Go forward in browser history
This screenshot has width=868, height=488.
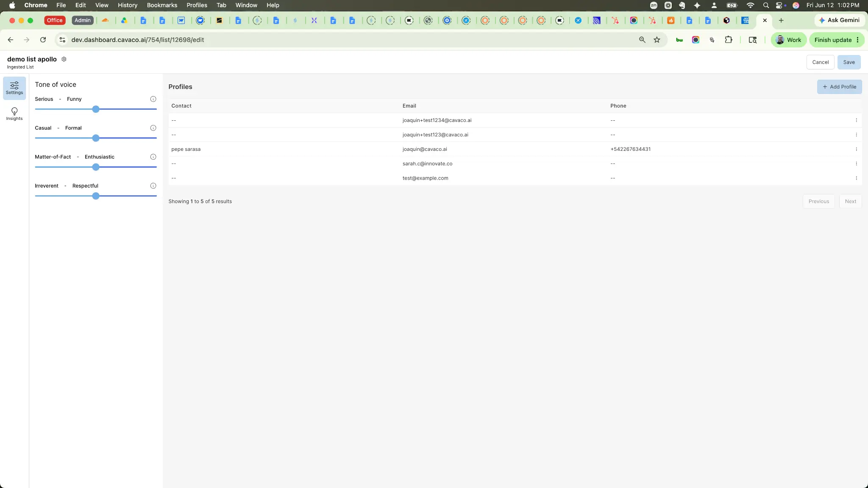(x=27, y=40)
